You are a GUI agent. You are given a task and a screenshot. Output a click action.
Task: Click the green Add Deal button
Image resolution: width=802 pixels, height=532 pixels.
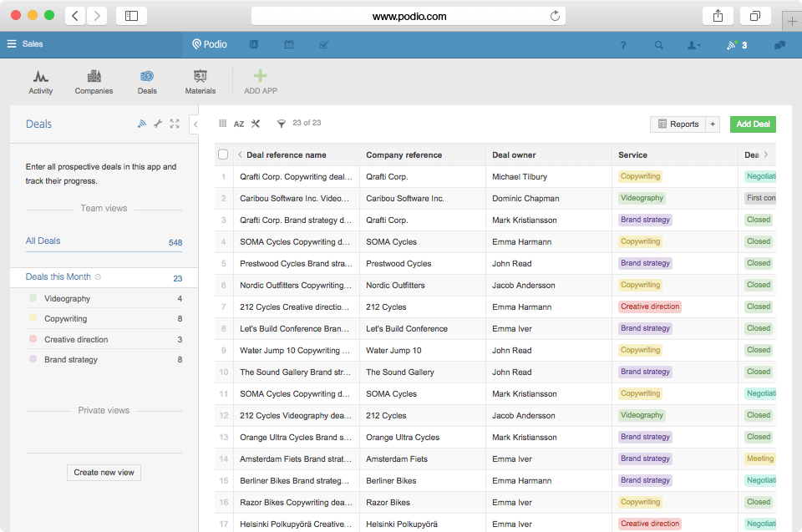click(752, 124)
